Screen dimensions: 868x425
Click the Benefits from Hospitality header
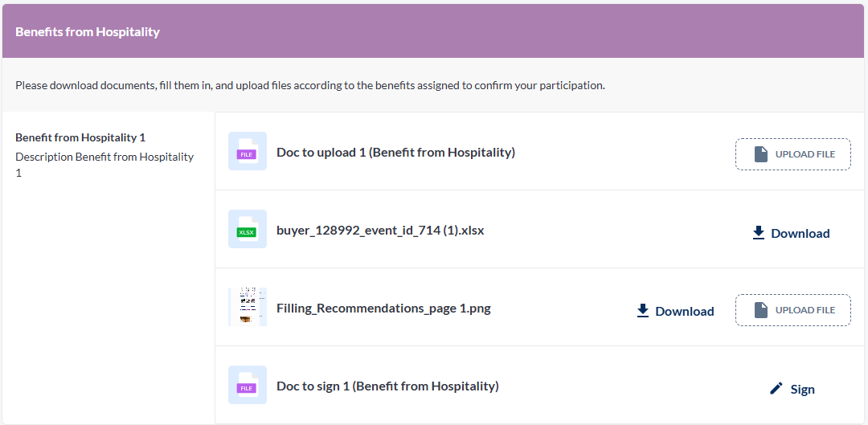click(88, 32)
